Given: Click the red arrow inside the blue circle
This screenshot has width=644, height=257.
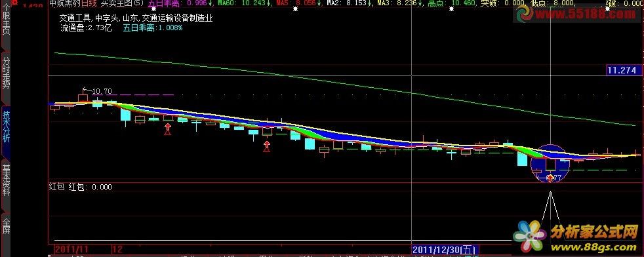Looking at the screenshot, I should [550, 178].
